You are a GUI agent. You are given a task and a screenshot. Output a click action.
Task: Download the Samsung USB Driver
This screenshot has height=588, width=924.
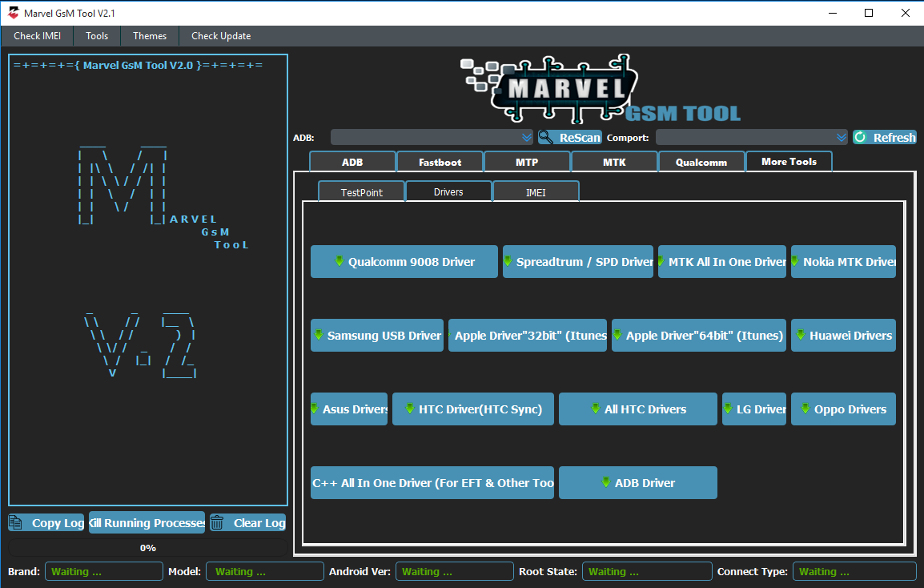tap(377, 336)
